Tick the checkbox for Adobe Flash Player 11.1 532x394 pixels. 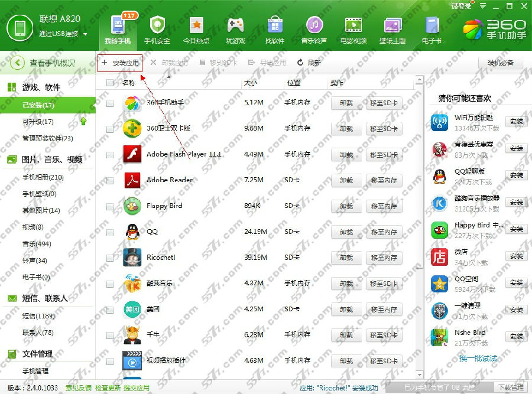click(x=110, y=155)
